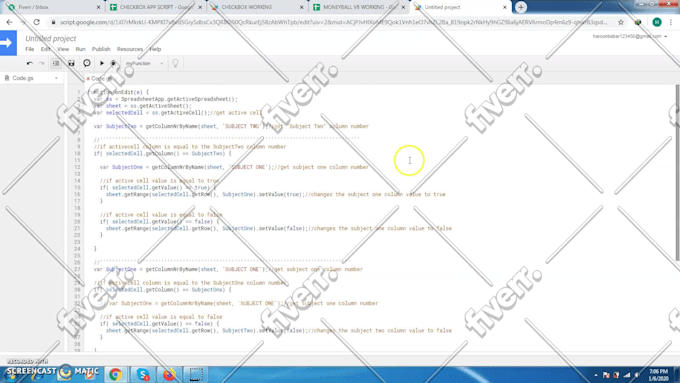Open the green Chrome profile avatar
This screenshot has height=383, width=680.
coord(657,22)
